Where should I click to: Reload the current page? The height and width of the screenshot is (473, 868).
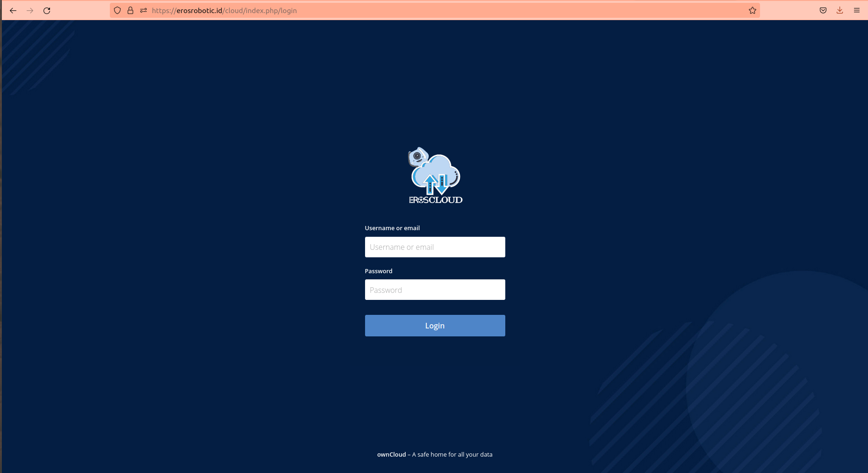pyautogui.click(x=47, y=10)
